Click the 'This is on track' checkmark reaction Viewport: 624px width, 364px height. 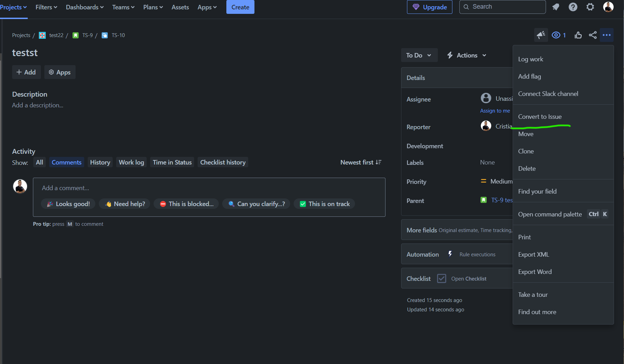[324, 204]
